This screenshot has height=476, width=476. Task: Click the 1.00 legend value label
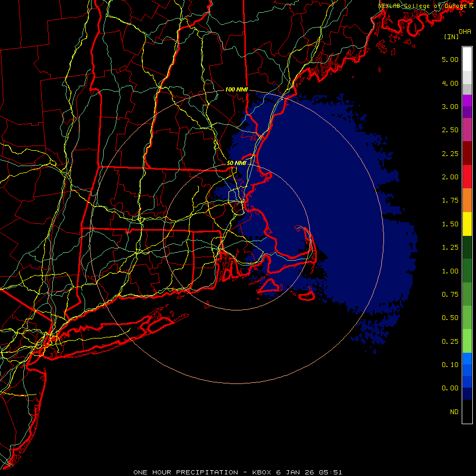tap(450, 271)
